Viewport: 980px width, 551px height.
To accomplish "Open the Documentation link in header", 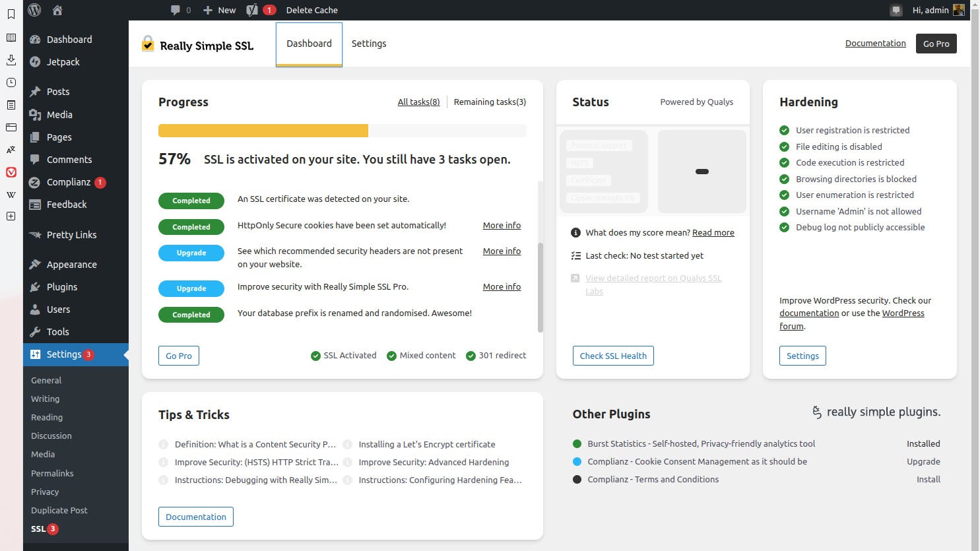I will click(875, 43).
